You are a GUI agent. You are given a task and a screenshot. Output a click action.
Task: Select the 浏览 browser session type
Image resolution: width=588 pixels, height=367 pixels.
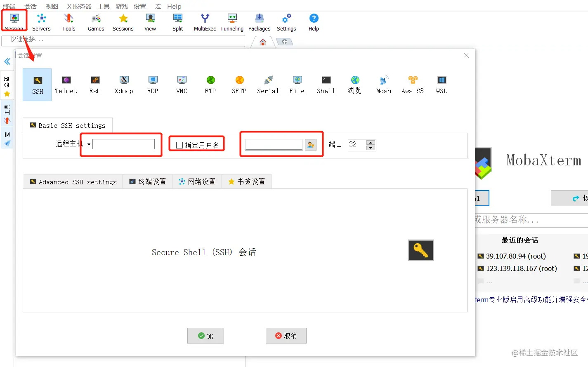pos(355,85)
